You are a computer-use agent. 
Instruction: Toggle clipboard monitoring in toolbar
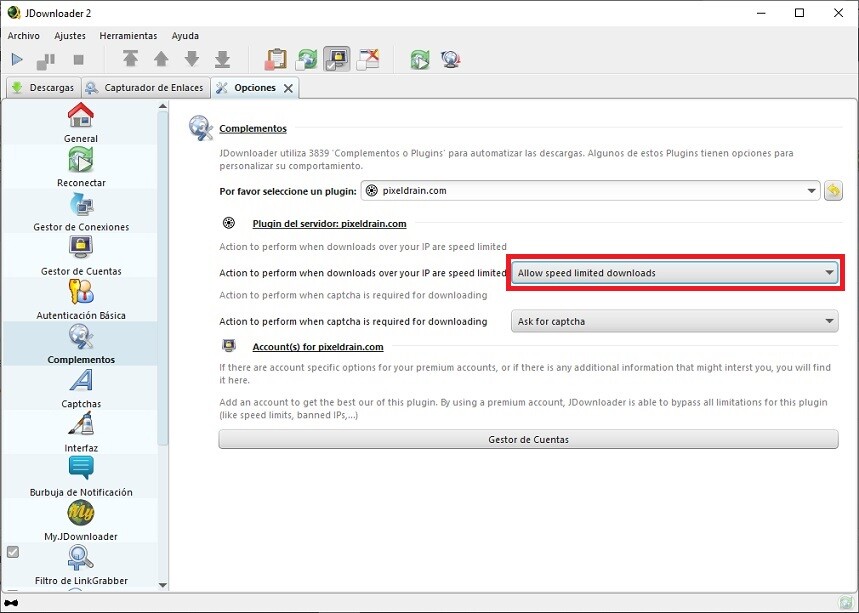click(x=276, y=59)
